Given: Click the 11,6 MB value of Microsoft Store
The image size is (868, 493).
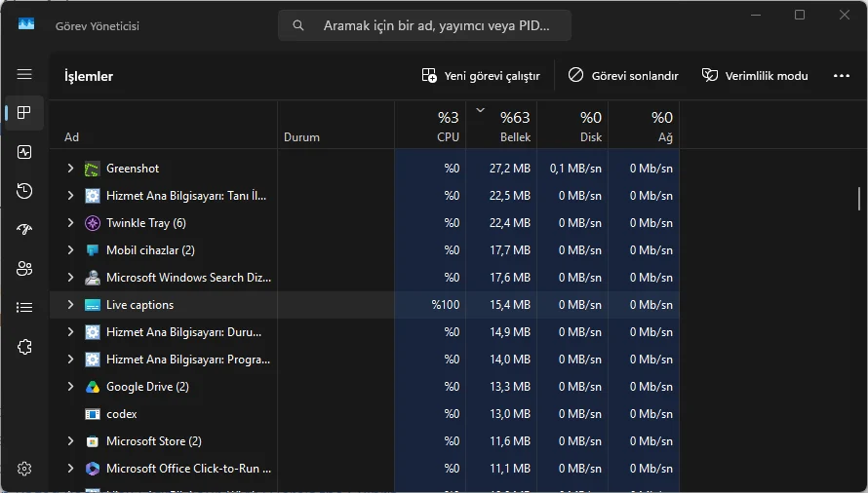Looking at the screenshot, I should pos(510,441).
